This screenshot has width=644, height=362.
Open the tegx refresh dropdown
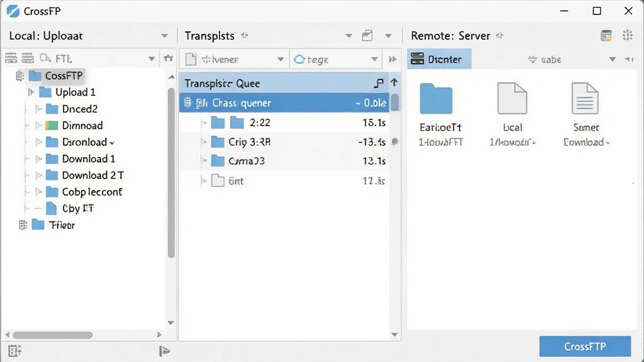tap(375, 59)
